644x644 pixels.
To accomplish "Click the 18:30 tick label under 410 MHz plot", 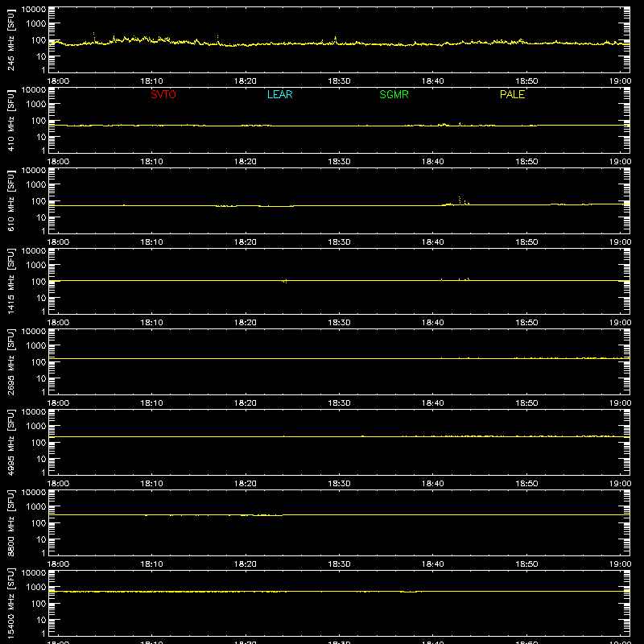I will pyautogui.click(x=339, y=162).
